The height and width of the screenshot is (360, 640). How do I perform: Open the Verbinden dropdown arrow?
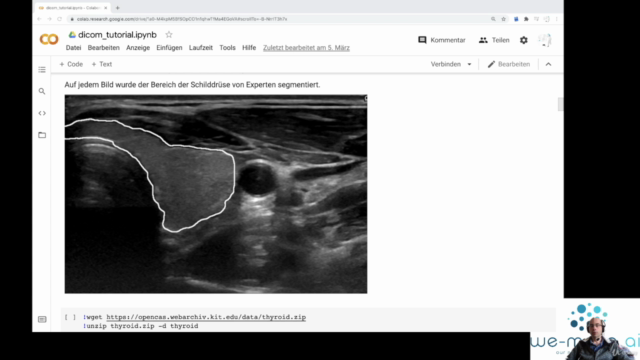[x=469, y=64]
